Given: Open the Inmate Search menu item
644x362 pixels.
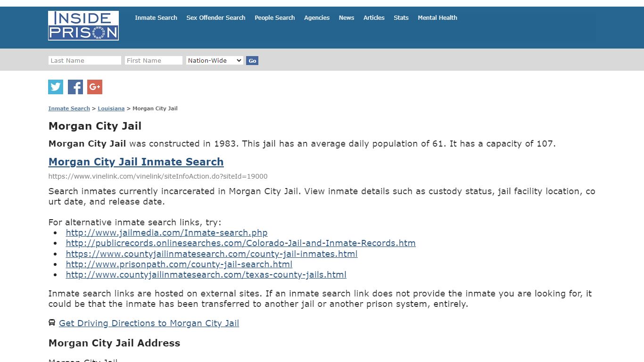Looking at the screenshot, I should (156, 17).
